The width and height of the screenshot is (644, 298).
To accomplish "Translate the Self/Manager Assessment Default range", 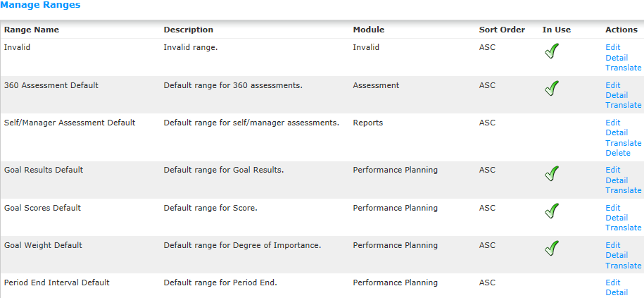I will (623, 143).
